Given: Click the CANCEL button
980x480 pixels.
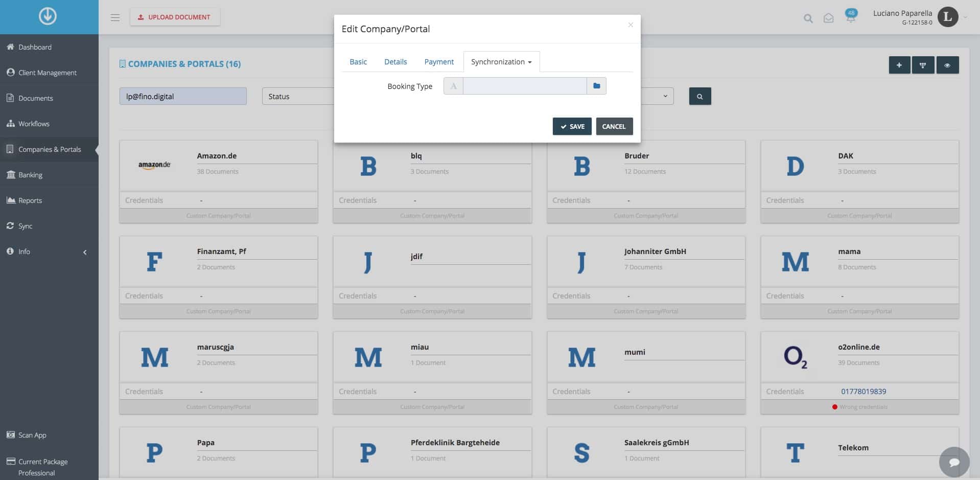Looking at the screenshot, I should click(614, 126).
